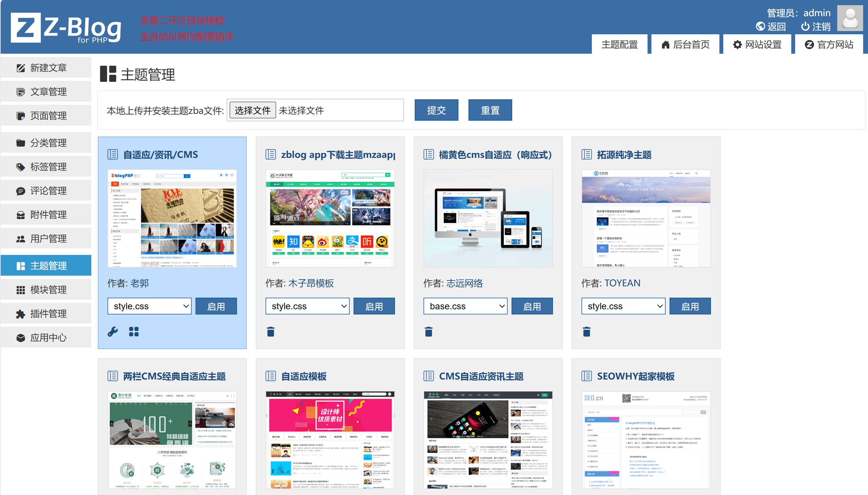Click trash icon under the 拓源纯净主题 theme
The image size is (868, 495).
pyautogui.click(x=586, y=332)
